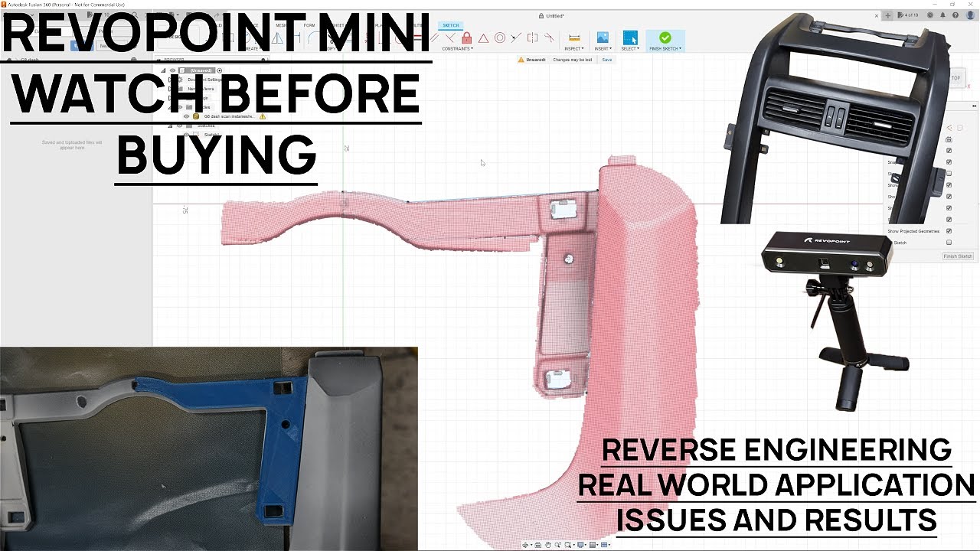Click the Finish Sketch button in palette

958,256
